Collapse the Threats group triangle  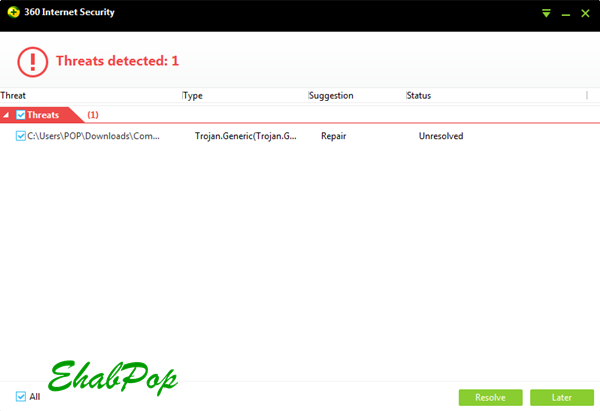pyautogui.click(x=6, y=115)
